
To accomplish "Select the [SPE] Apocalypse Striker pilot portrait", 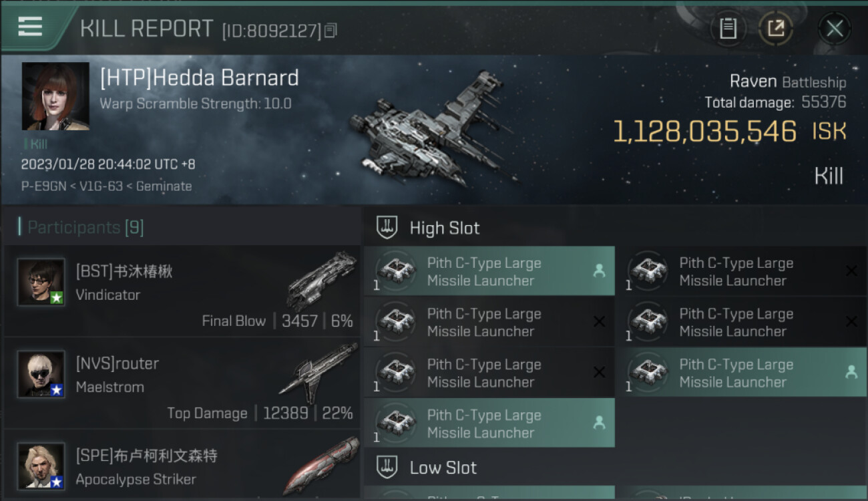I will (41, 466).
